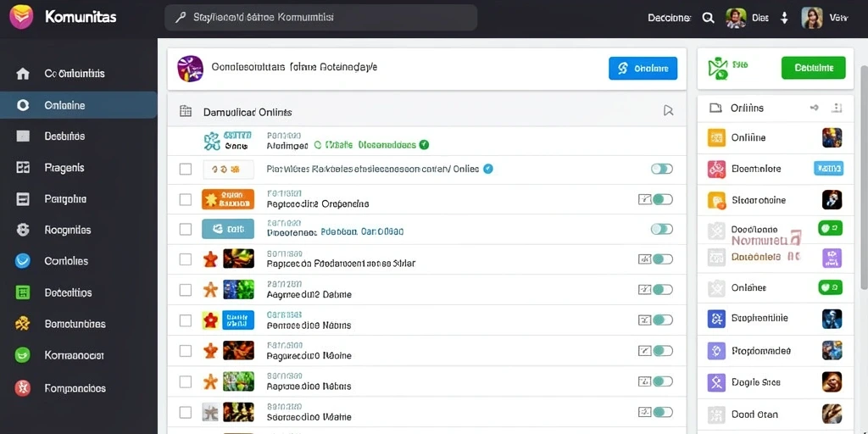This screenshot has height=434, width=868.
Task: Toggle switch on the Pdedben Can O0sao row
Action: [662, 229]
